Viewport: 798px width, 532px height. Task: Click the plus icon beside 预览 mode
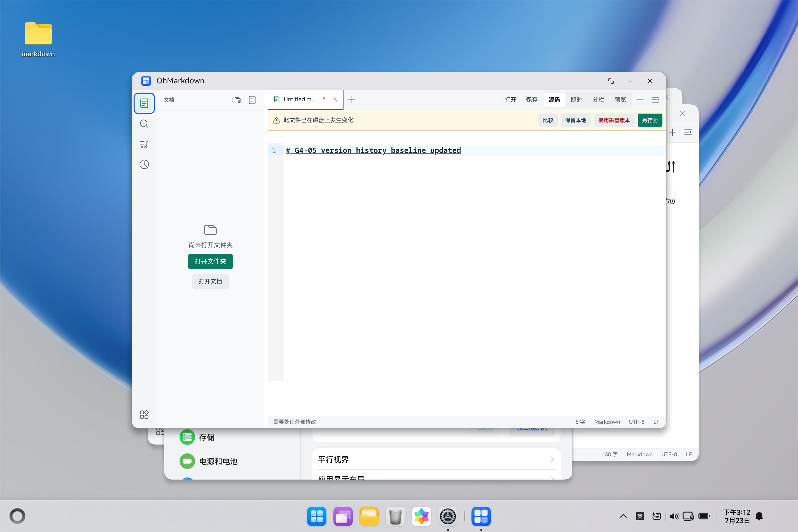[640, 100]
